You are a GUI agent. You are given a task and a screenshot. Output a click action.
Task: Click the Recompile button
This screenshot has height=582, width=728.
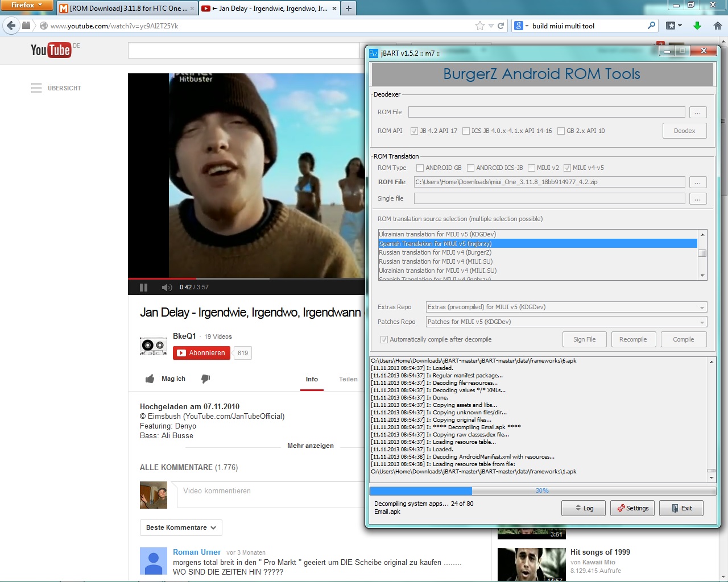click(x=633, y=339)
